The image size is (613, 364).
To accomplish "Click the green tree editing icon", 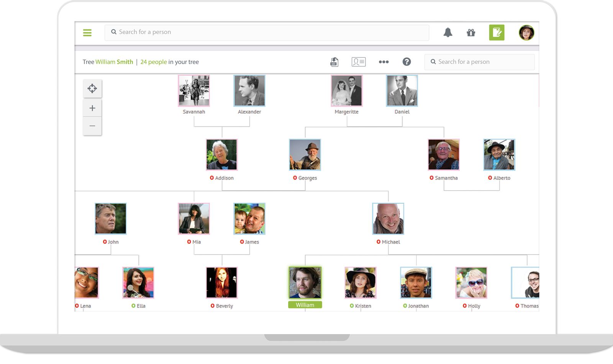I will tap(497, 33).
